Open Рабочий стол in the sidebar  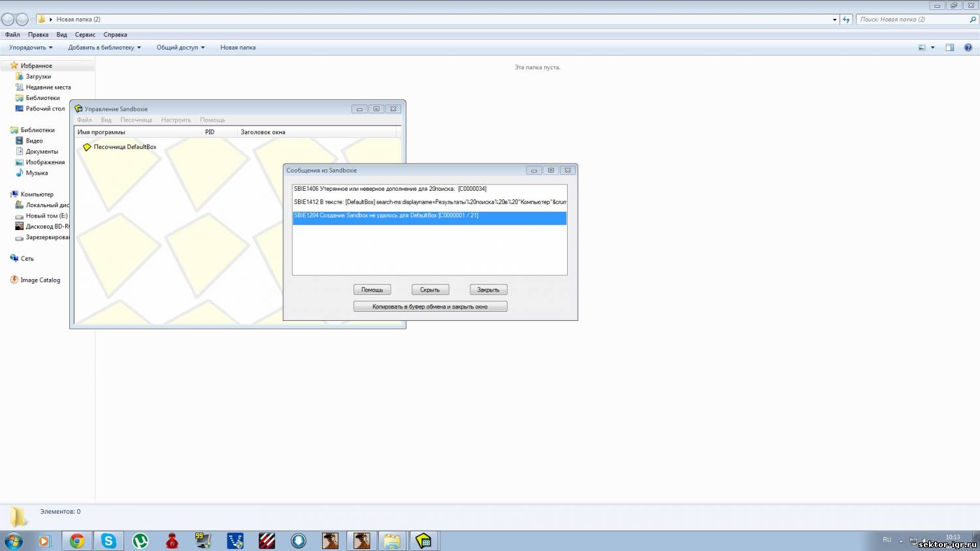(x=45, y=109)
